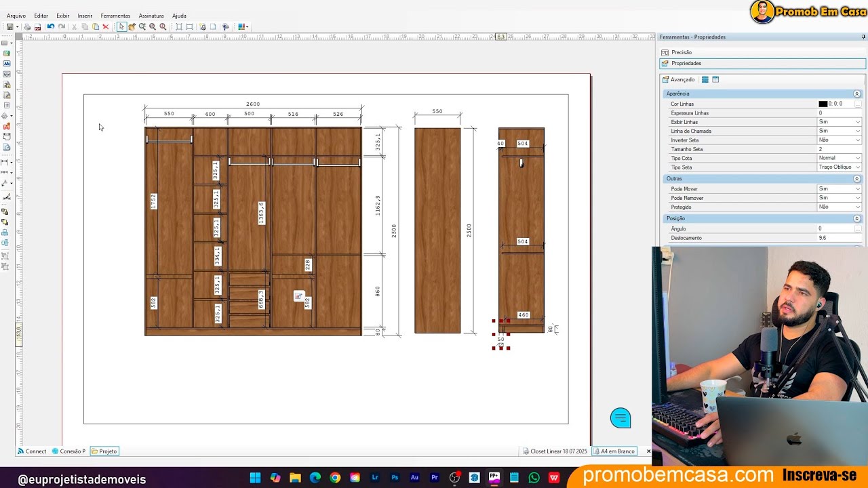Click the Copy icon in the toolbar
Viewport: 868px width, 488px height.
(x=85, y=27)
